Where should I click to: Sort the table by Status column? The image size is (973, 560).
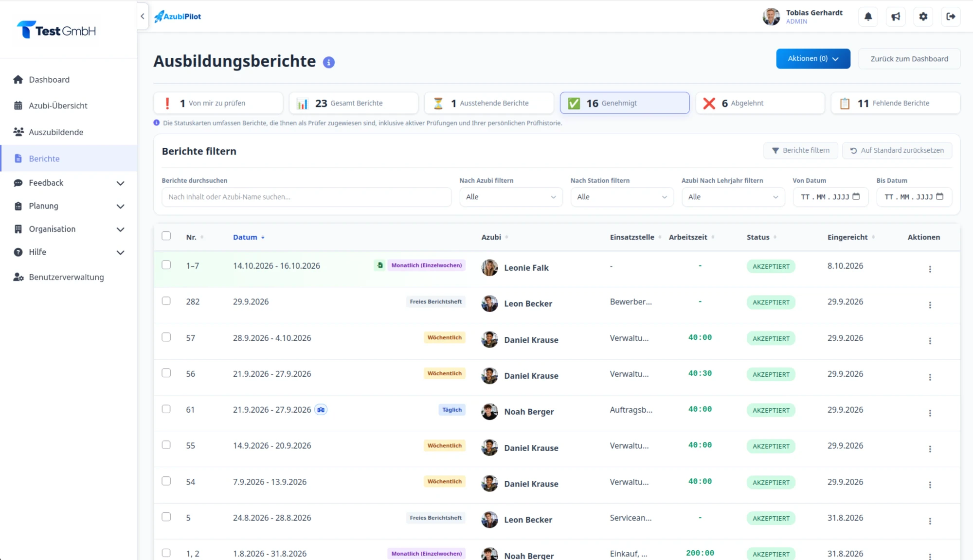[x=761, y=237]
